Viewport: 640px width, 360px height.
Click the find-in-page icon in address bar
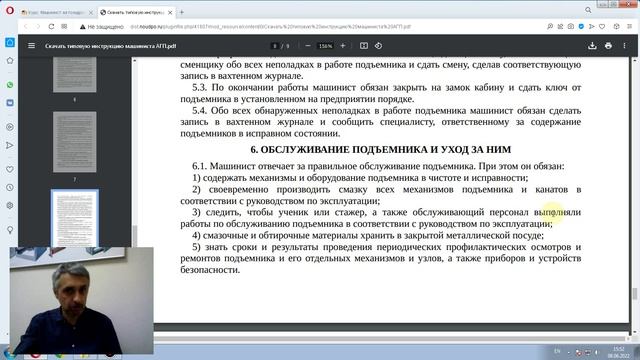click(550, 27)
